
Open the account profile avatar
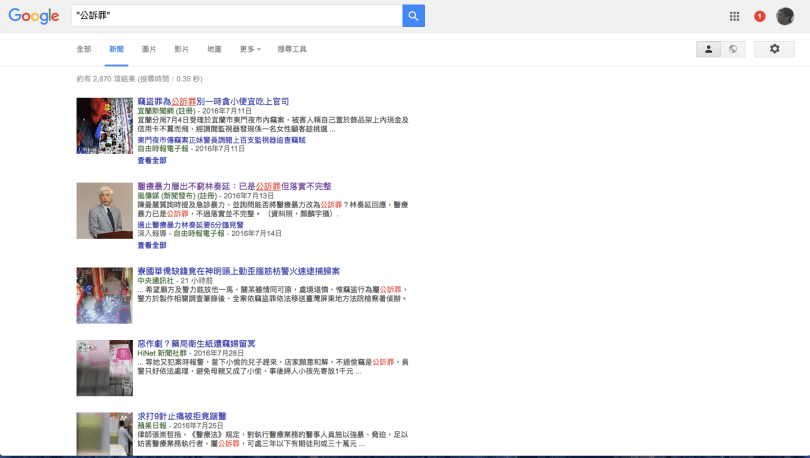tap(785, 17)
